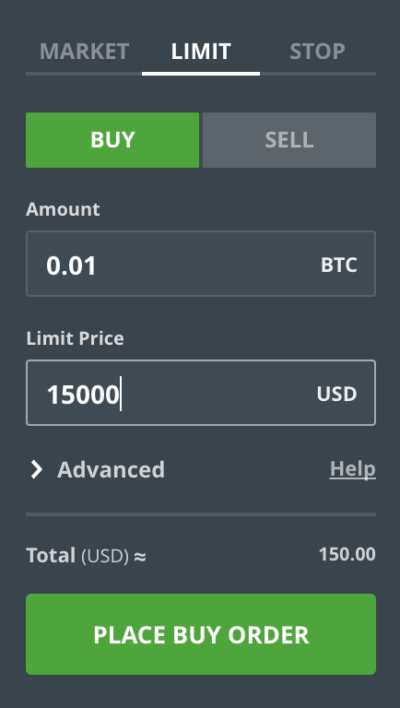This screenshot has width=400, height=708.
Task: Click the 150.00 total value
Action: point(347,554)
